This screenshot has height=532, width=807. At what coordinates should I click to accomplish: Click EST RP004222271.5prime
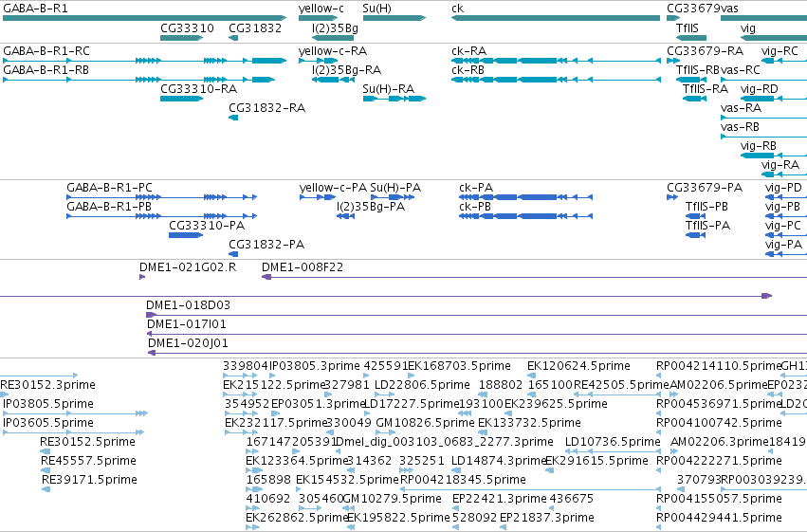pyautogui.click(x=719, y=461)
